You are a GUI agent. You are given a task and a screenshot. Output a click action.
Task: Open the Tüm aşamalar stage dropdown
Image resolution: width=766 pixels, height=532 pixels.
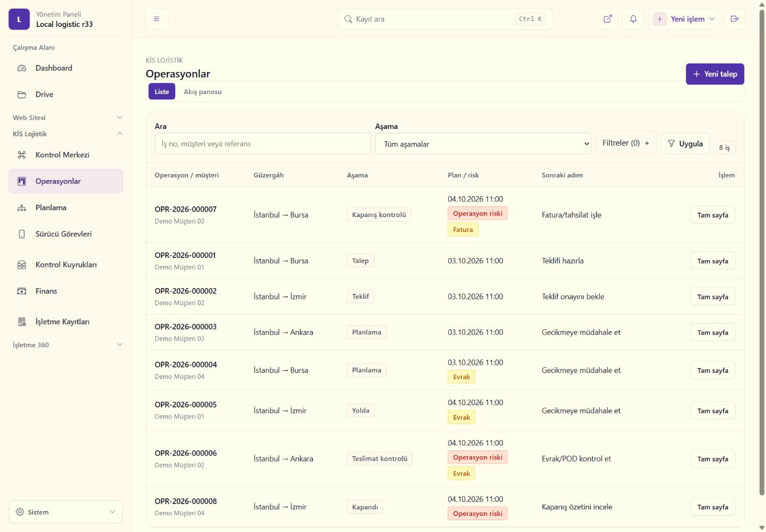click(x=483, y=144)
